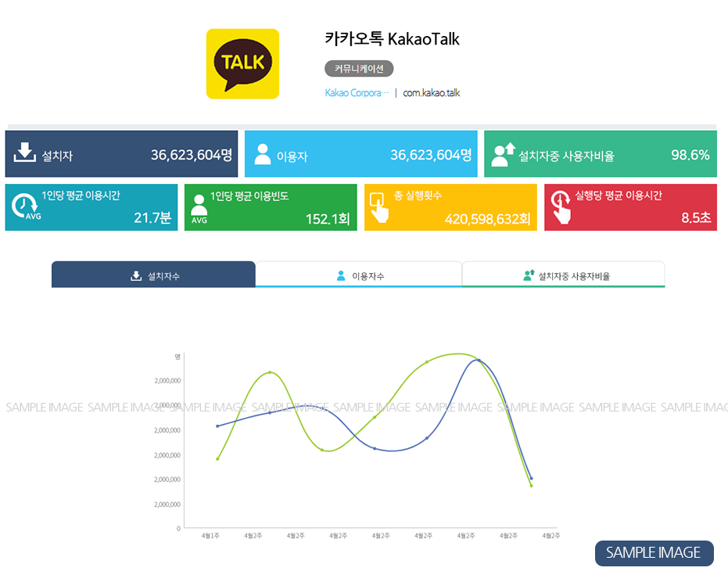Click the 98.6% value

690,155
